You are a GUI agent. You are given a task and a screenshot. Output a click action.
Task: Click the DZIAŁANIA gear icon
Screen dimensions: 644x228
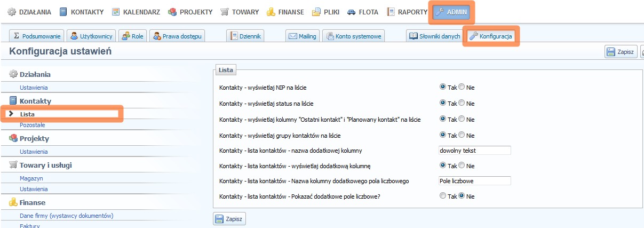[x=11, y=12]
